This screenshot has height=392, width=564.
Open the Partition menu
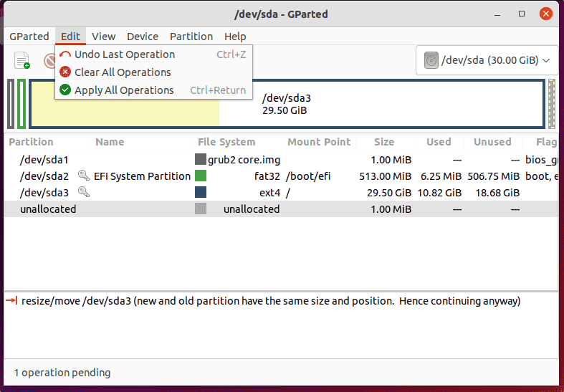coord(191,37)
